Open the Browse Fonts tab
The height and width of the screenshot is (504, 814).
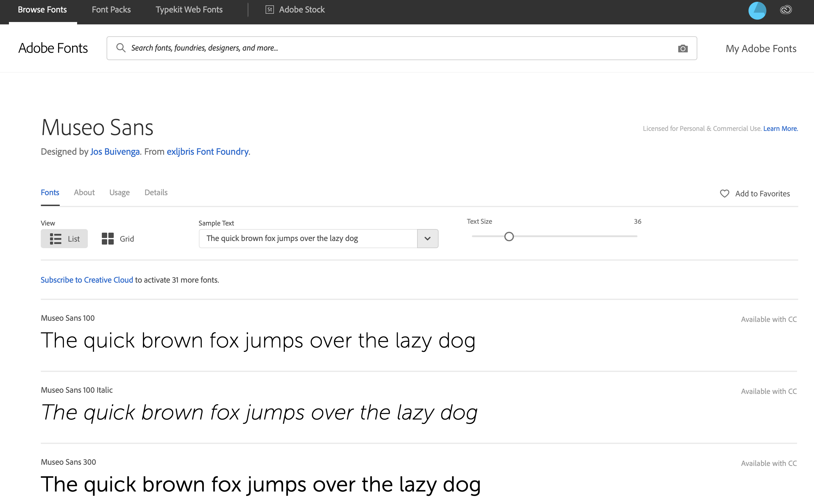tap(42, 10)
